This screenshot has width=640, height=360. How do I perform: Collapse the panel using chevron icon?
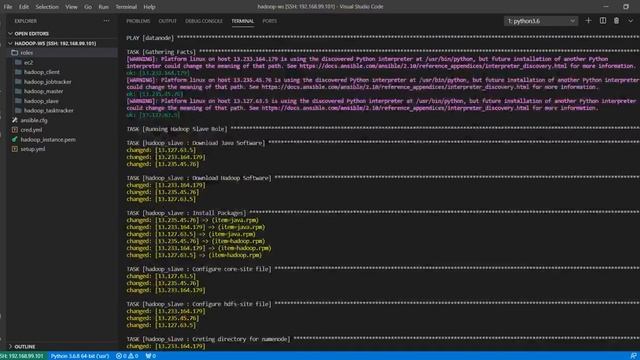tap(630, 20)
